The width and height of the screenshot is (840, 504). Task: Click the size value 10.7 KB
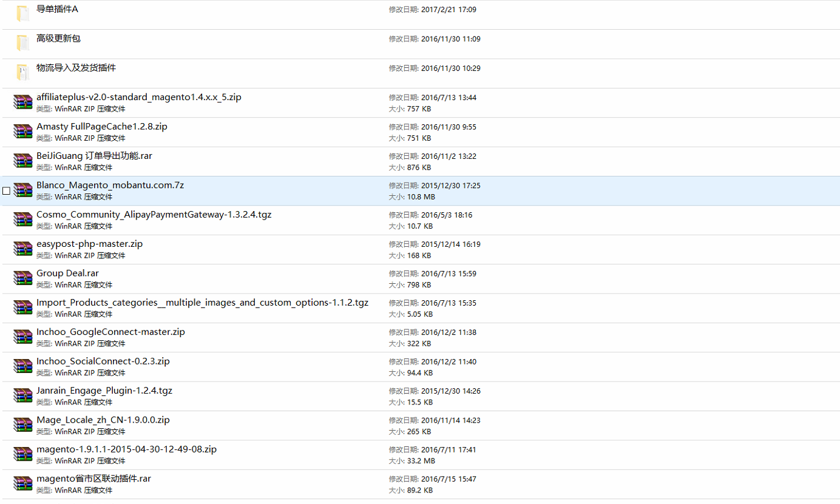[x=420, y=226]
